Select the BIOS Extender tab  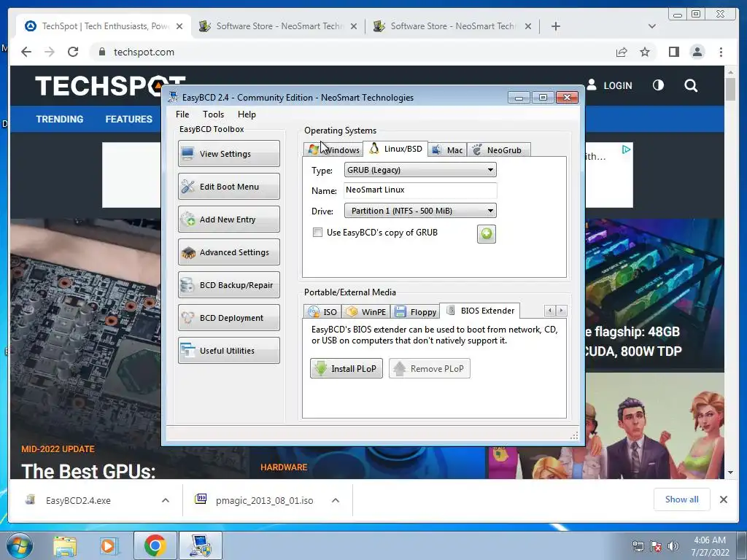coord(480,311)
